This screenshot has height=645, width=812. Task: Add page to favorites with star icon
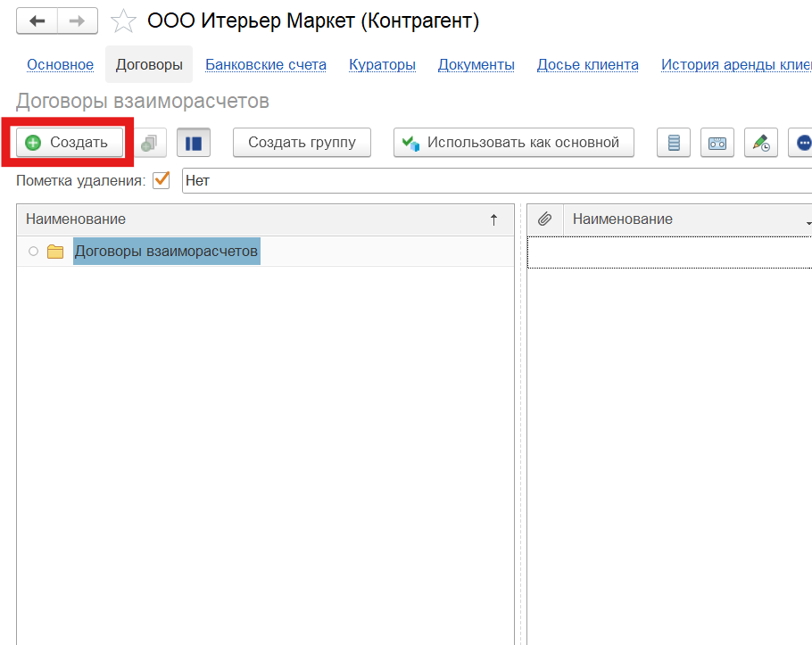tap(123, 21)
